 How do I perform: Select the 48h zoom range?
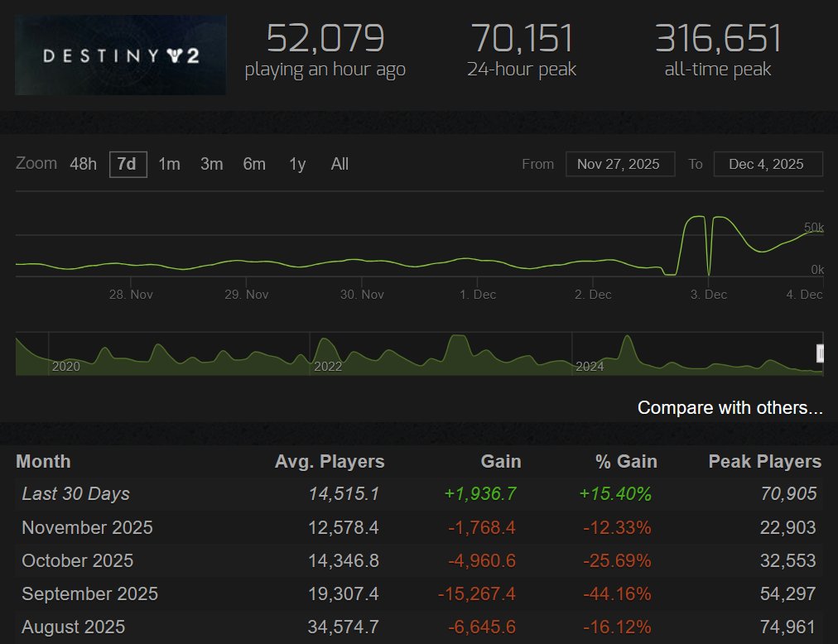coord(83,164)
